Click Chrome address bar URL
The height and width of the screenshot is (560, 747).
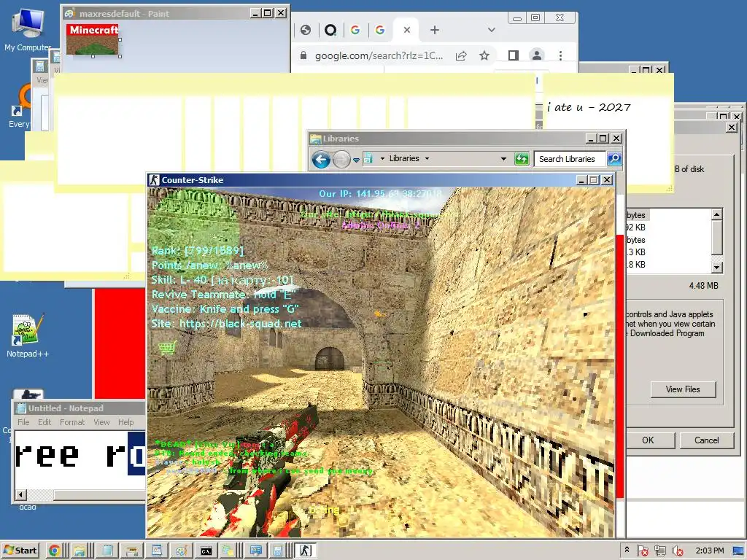click(x=379, y=55)
